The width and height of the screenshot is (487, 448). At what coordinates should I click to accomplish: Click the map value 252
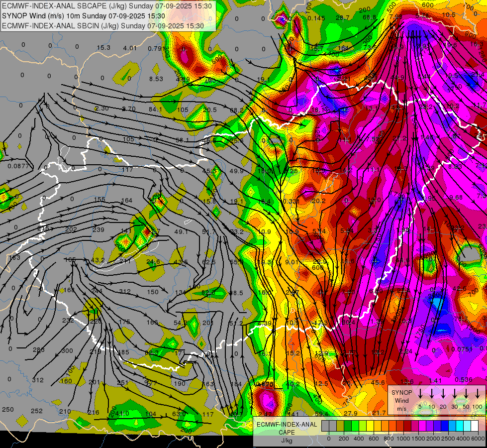point(37,411)
